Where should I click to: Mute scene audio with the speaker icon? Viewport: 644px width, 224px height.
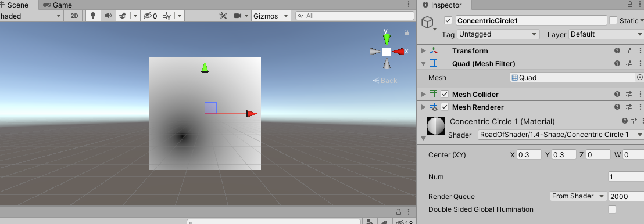pos(108,16)
